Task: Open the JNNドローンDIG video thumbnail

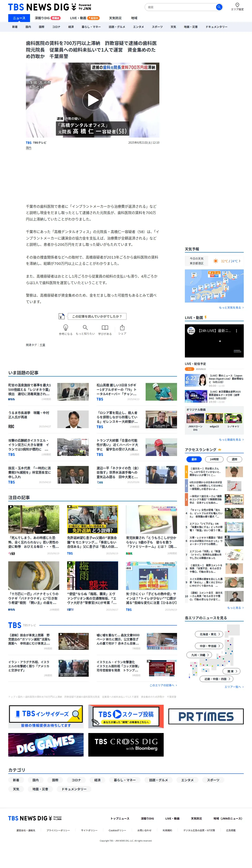Action: point(195,418)
